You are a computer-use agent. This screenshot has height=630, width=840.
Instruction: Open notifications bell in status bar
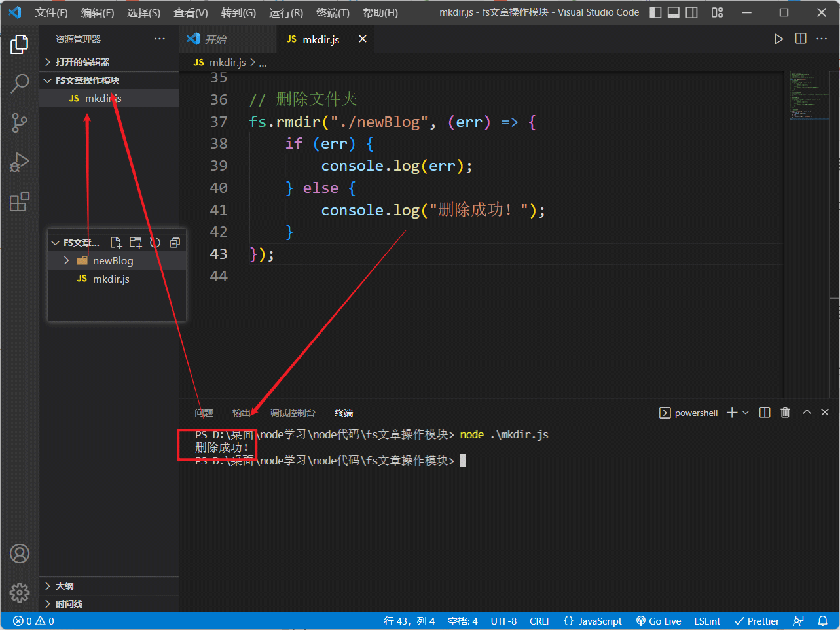(823, 621)
